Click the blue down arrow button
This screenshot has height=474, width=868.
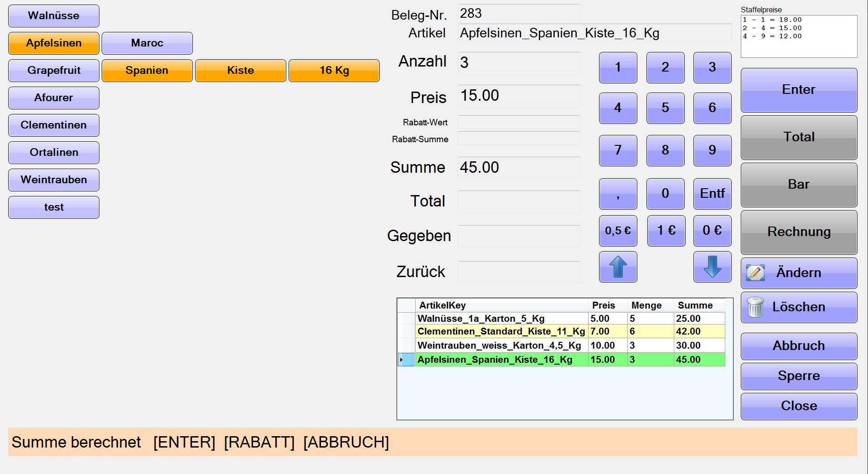pyautogui.click(x=712, y=267)
